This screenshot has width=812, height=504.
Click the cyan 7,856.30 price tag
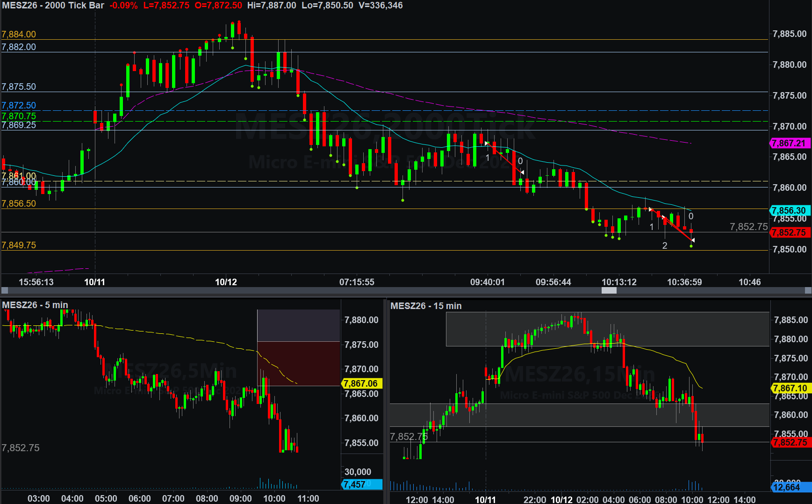click(790, 210)
